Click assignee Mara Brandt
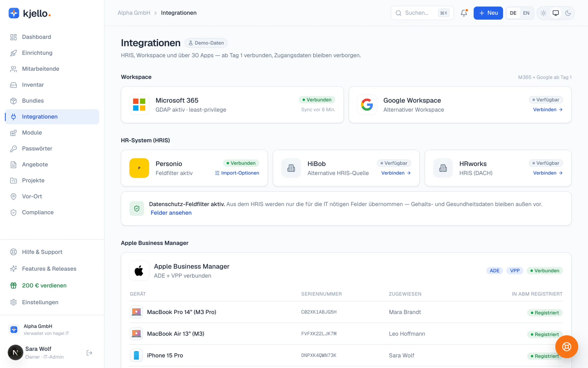Image resolution: width=588 pixels, height=368 pixels. point(405,312)
